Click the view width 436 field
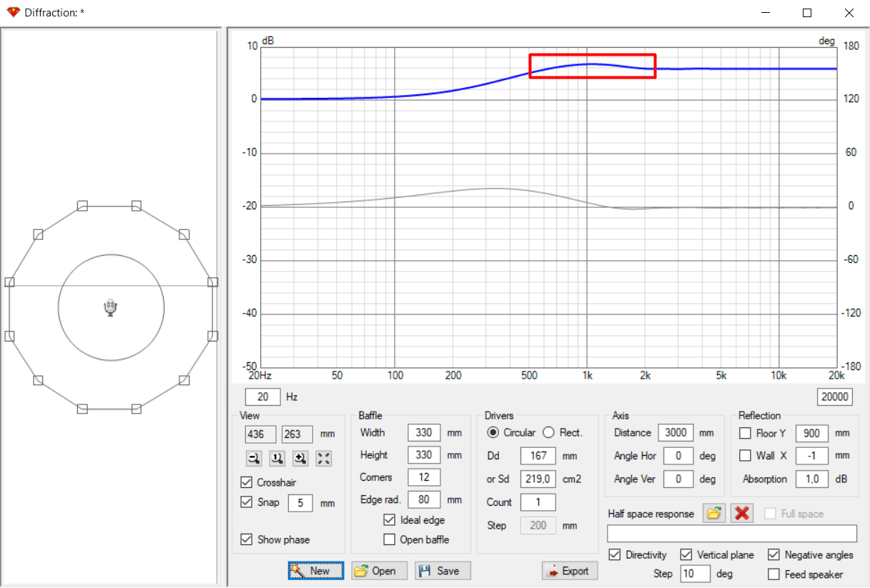Screen dimensions: 870x588 coord(260,434)
